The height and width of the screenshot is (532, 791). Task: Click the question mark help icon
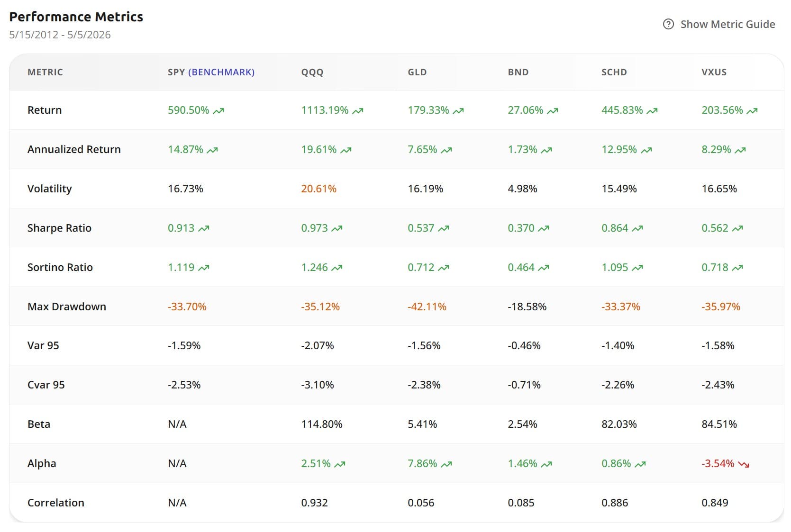(668, 24)
